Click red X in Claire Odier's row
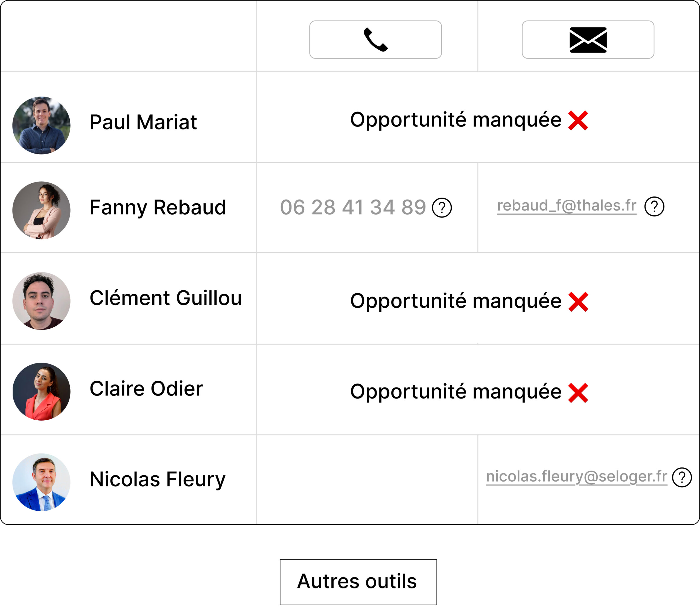Viewport: 700px width, 607px height. click(578, 393)
